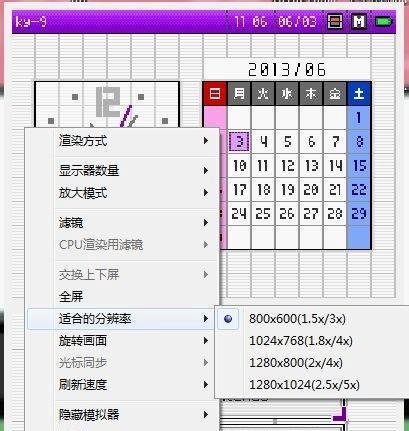Click the 06/03 date in header
Screen dimensions: 409x431
tap(297, 22)
